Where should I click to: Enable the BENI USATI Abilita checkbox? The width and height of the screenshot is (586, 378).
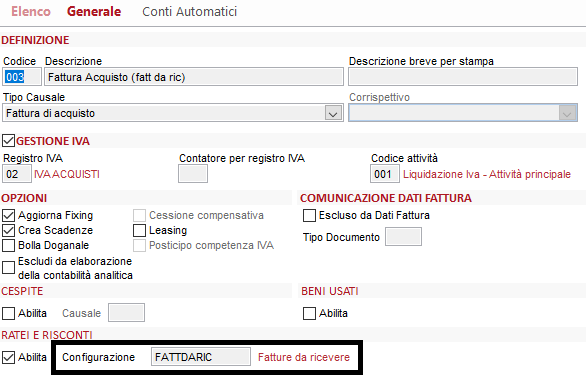tap(309, 313)
